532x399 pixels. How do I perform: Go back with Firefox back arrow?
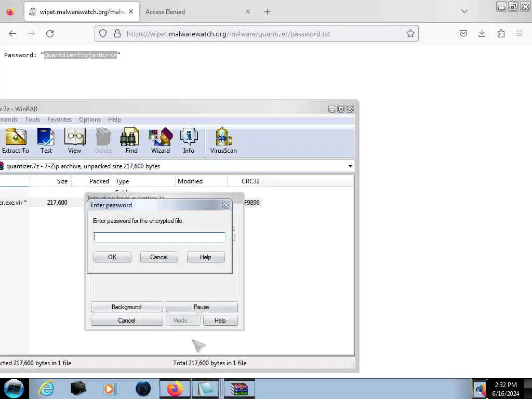pyautogui.click(x=12, y=34)
